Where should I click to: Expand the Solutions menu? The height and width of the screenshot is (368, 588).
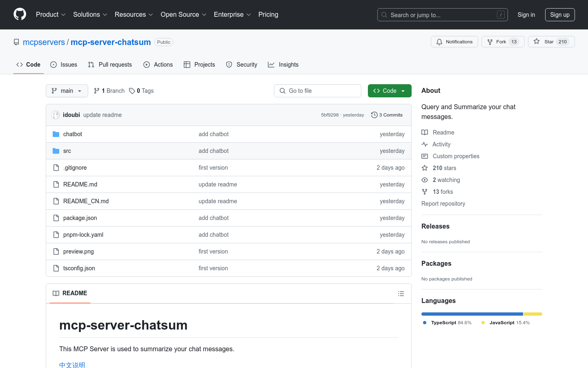coord(90,14)
